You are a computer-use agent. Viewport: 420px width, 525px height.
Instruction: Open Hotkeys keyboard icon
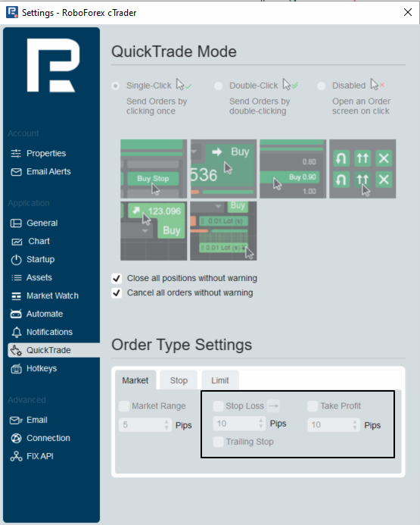16,369
